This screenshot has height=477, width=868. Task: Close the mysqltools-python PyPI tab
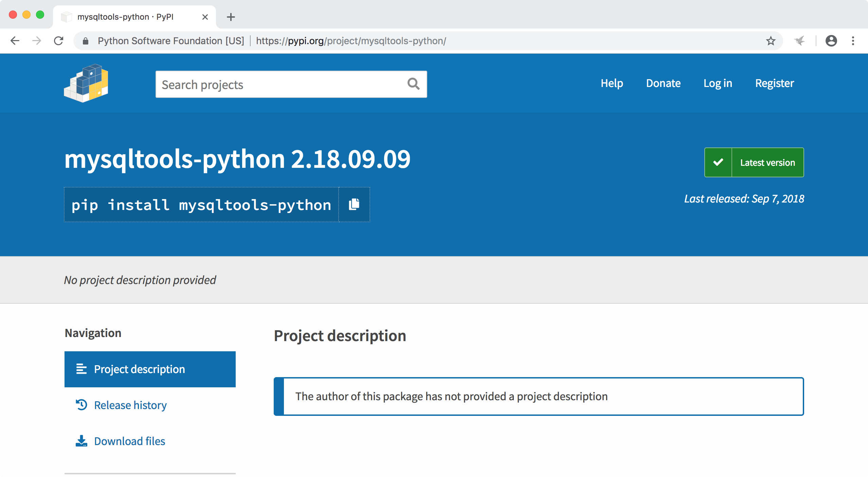pyautogui.click(x=205, y=17)
